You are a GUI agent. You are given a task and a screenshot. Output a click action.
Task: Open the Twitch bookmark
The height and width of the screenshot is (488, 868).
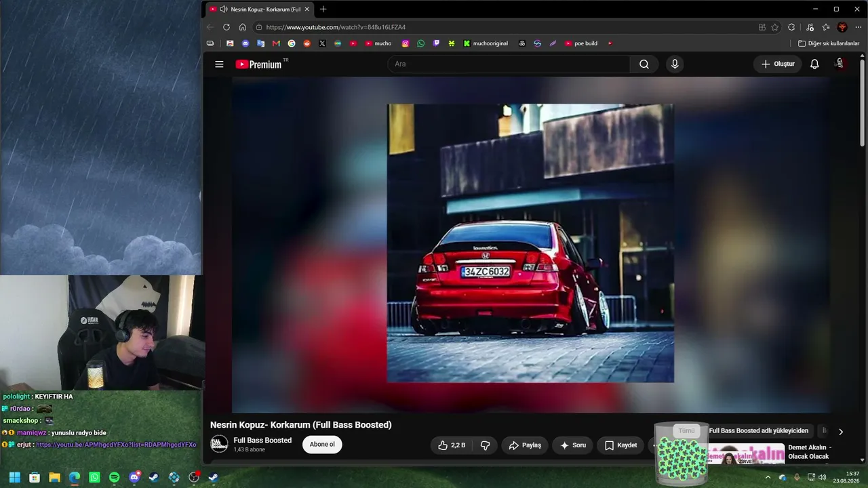[x=436, y=43]
